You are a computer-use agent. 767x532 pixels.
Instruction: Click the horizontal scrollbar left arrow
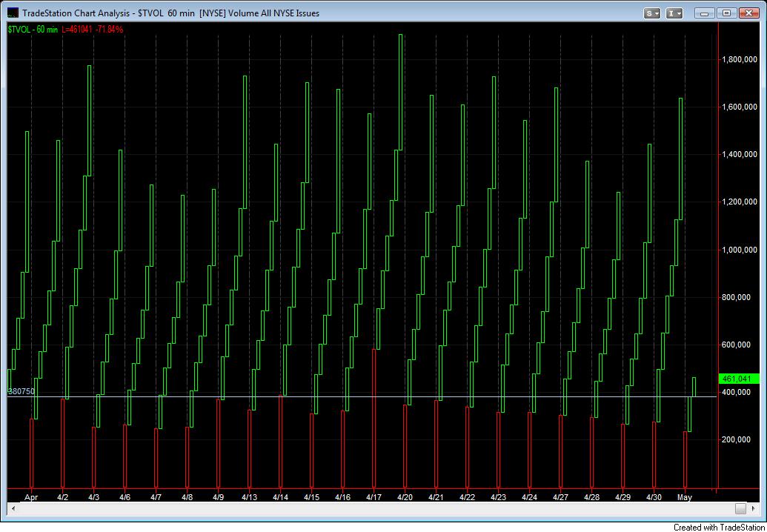coord(12,509)
